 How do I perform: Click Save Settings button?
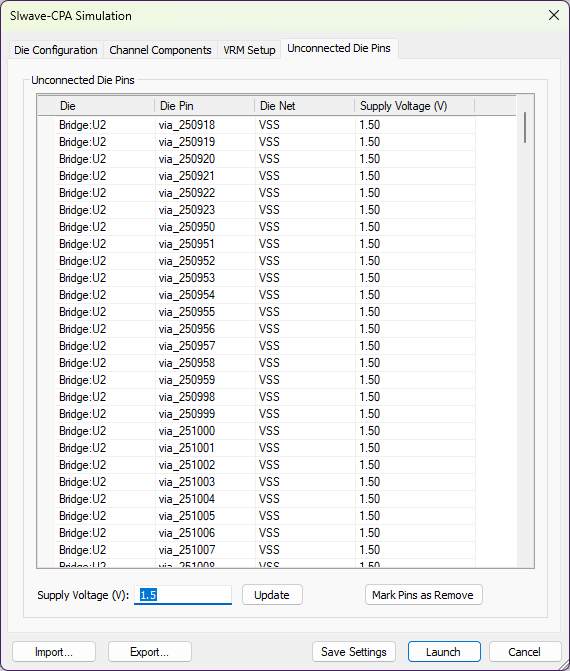[x=354, y=652]
